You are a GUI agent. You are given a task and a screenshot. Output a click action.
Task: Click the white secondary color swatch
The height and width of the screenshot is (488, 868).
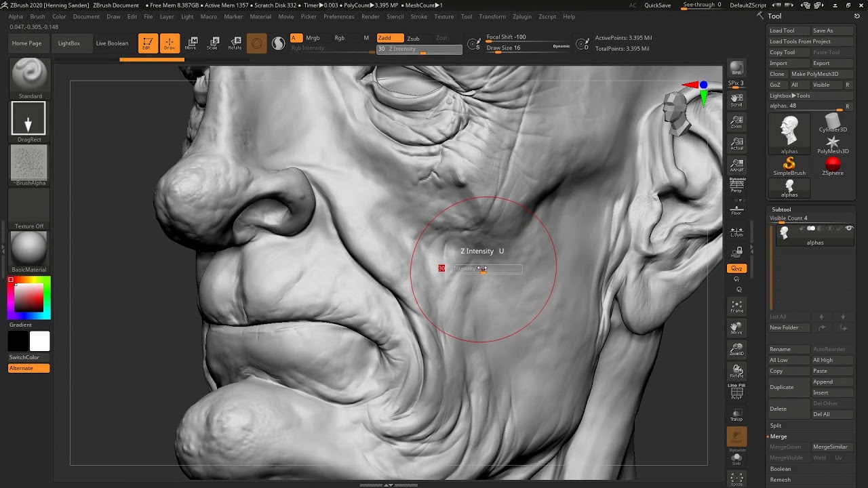tap(39, 342)
